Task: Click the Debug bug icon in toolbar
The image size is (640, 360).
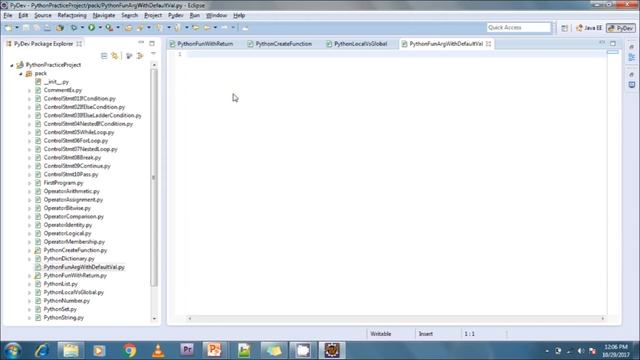Action: [x=74, y=28]
